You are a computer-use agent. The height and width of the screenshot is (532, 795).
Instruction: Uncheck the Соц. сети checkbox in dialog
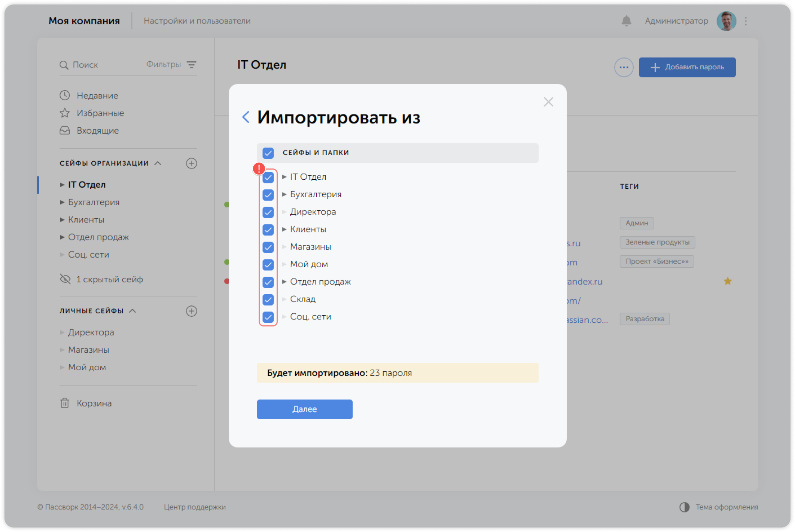(x=268, y=317)
